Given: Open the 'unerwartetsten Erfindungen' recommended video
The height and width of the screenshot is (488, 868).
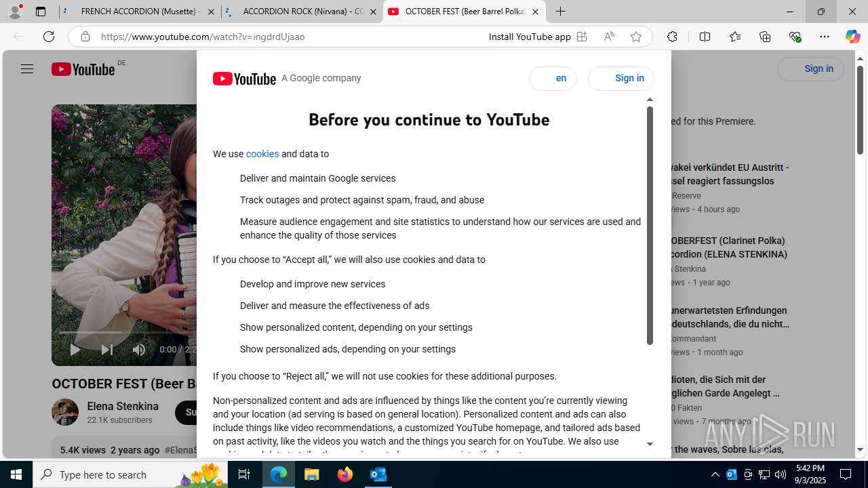Looking at the screenshot, I should (x=728, y=317).
